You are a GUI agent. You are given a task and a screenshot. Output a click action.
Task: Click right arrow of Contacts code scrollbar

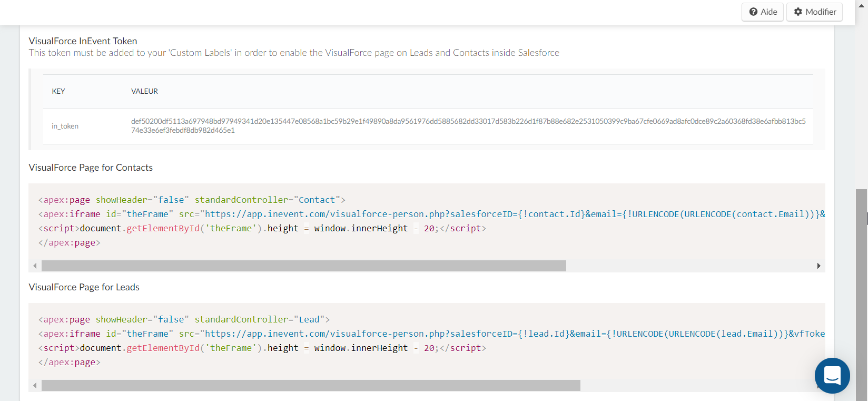pos(819,266)
